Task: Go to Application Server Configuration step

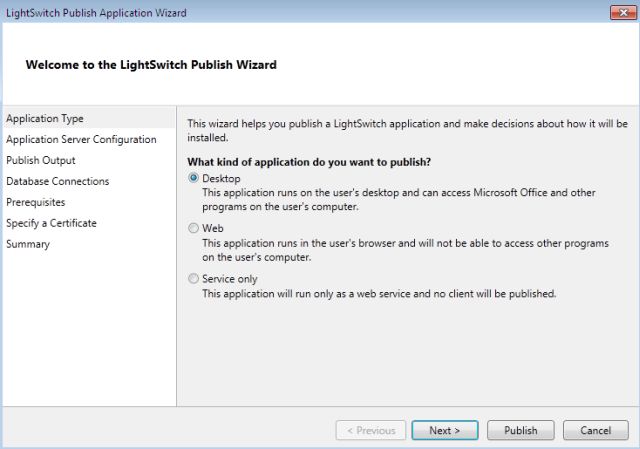Action: click(x=81, y=139)
